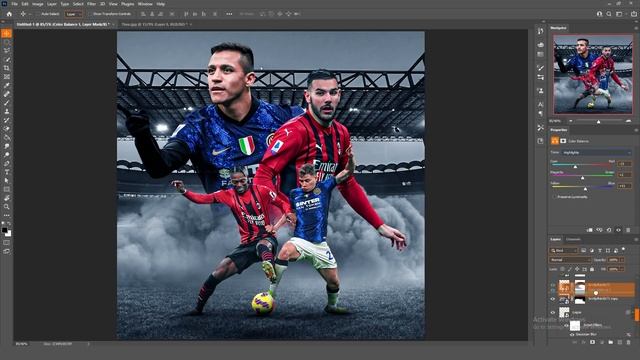Lock image pixels with brush lock icon
The image size is (640, 360).
click(570, 269)
